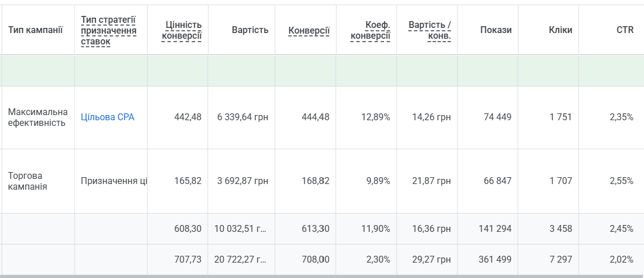Sort by Цінність конверсії column

point(181,30)
